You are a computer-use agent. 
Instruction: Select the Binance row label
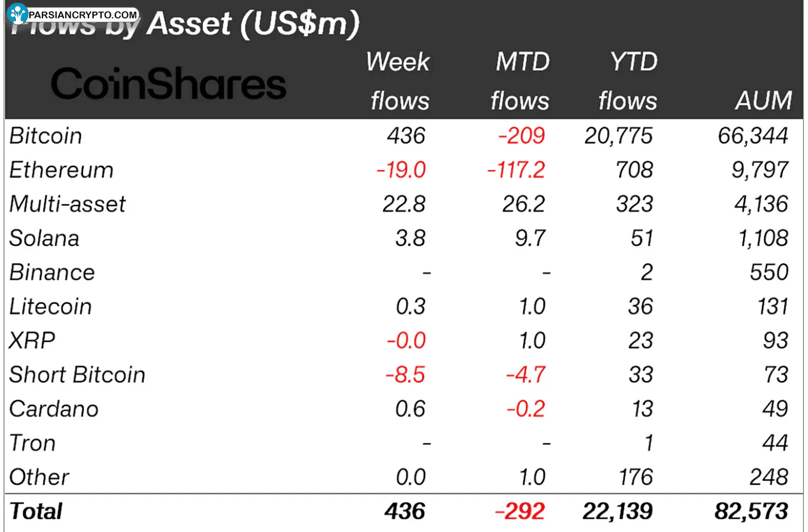click(x=52, y=272)
